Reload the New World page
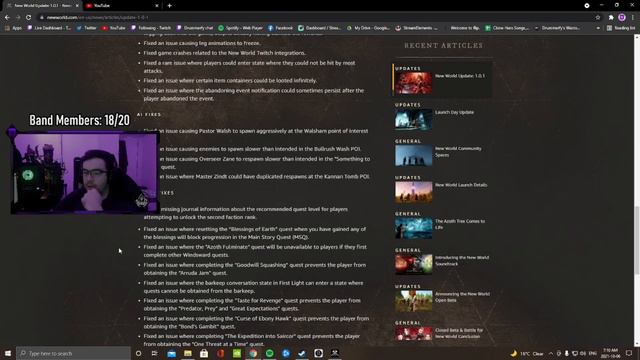640x360 pixels. coord(29,18)
